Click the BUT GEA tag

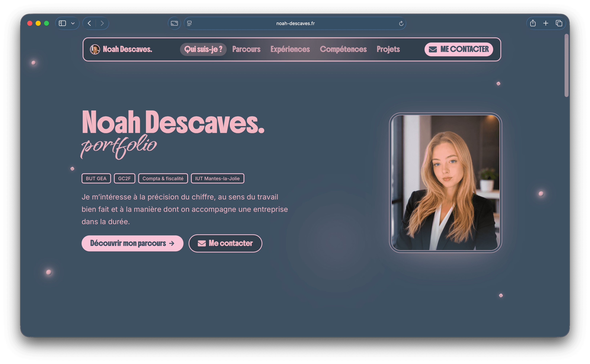click(x=96, y=178)
